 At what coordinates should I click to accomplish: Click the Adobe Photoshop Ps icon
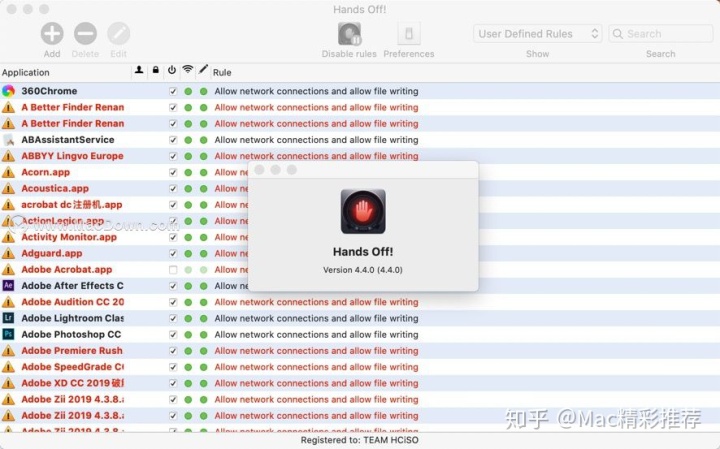pyautogui.click(x=8, y=334)
